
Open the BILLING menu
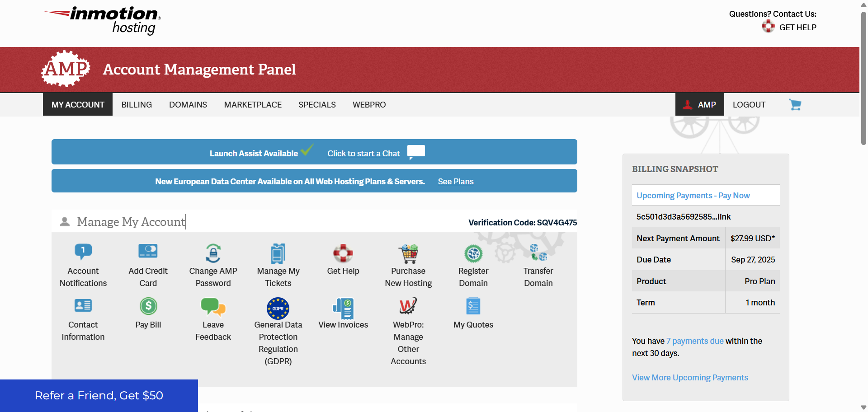pyautogui.click(x=137, y=104)
